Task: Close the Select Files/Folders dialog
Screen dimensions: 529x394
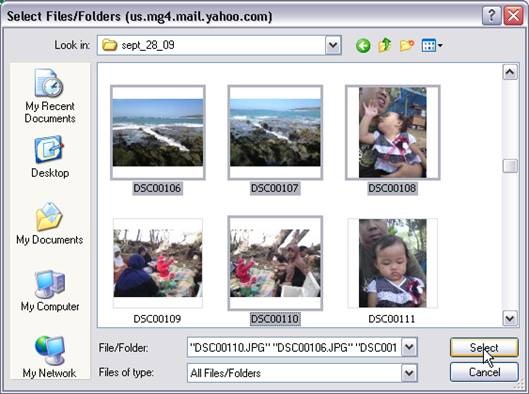Action: (513, 16)
